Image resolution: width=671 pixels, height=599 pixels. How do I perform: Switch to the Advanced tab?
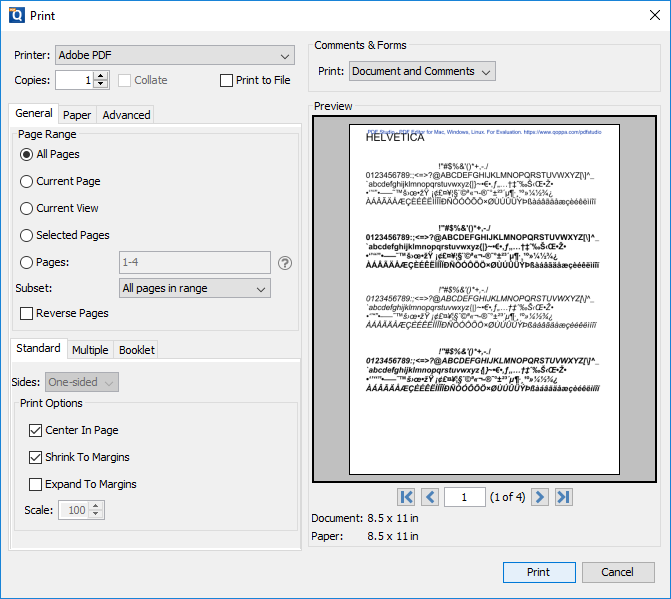[126, 115]
